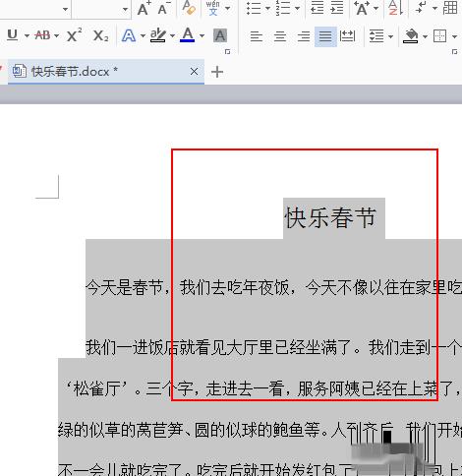Click the line starting 今天是春节

(x=273, y=288)
